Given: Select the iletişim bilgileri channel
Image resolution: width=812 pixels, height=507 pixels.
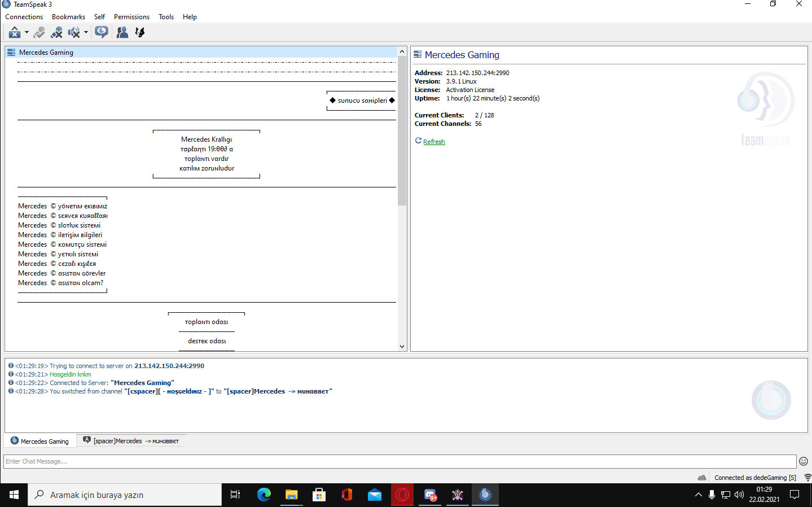Looking at the screenshot, I should click(x=60, y=235).
